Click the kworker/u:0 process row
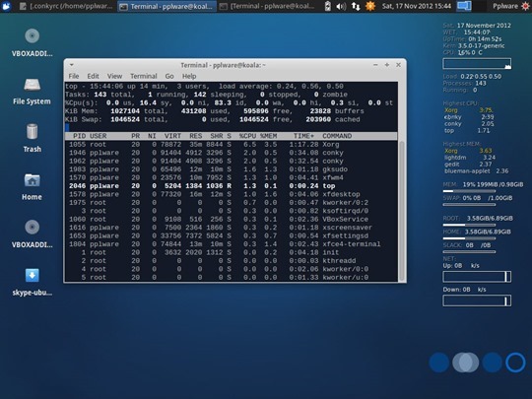 [x=232, y=277]
